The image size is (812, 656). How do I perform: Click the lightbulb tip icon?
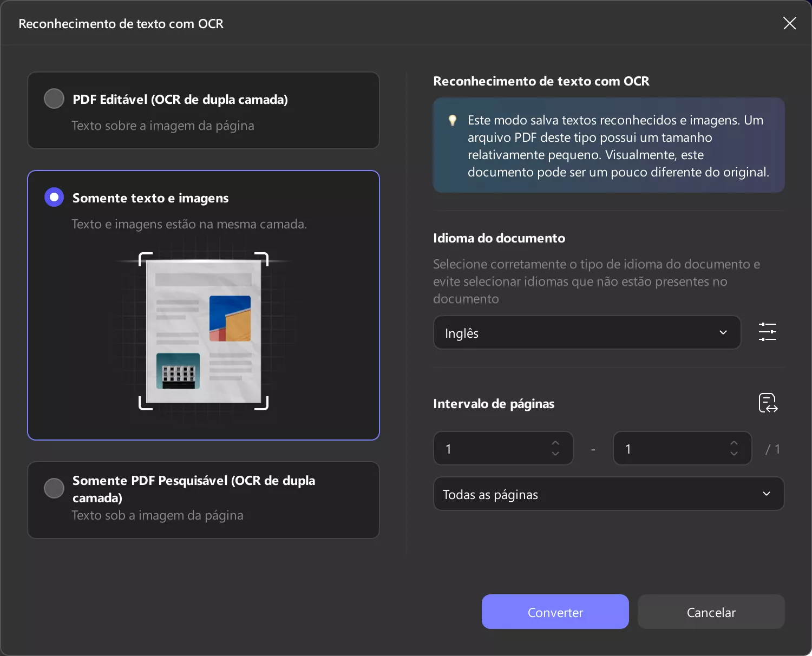[453, 121]
